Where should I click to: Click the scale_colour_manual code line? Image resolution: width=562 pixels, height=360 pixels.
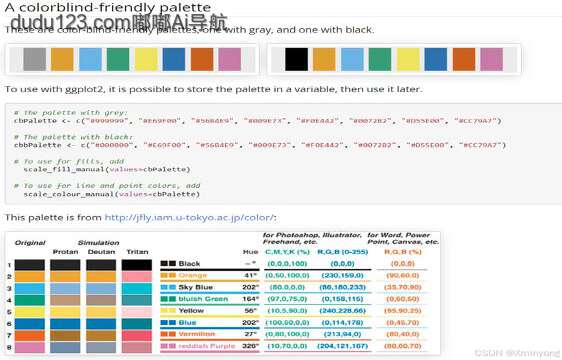click(x=111, y=194)
